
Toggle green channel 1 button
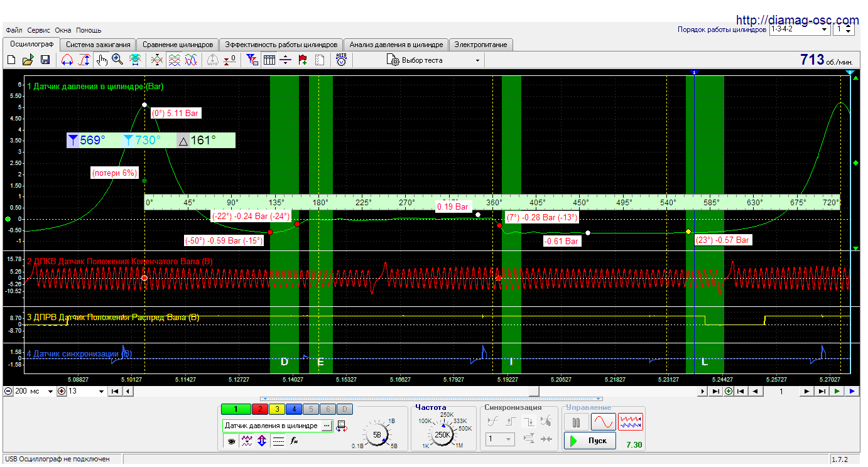point(236,409)
